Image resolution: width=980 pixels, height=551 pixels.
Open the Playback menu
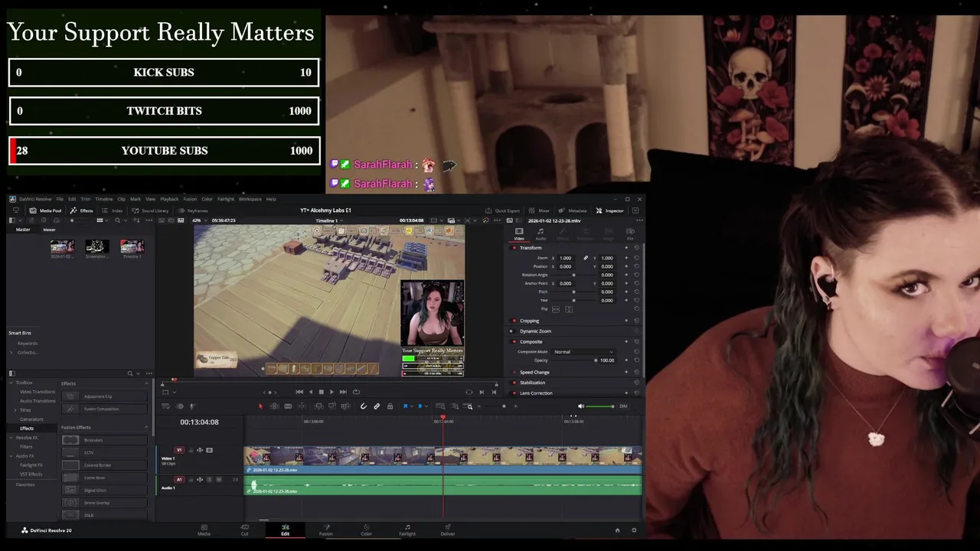[x=169, y=199]
